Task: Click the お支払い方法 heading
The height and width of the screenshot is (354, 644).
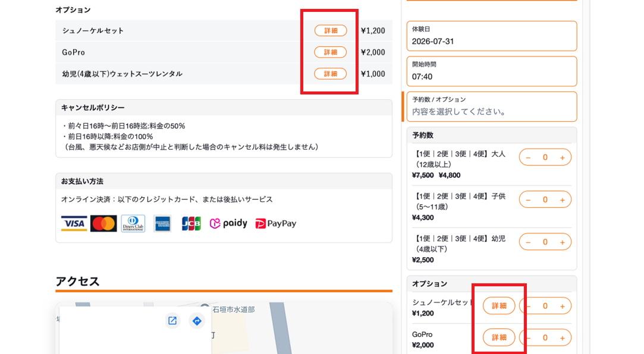Action: 82,181
